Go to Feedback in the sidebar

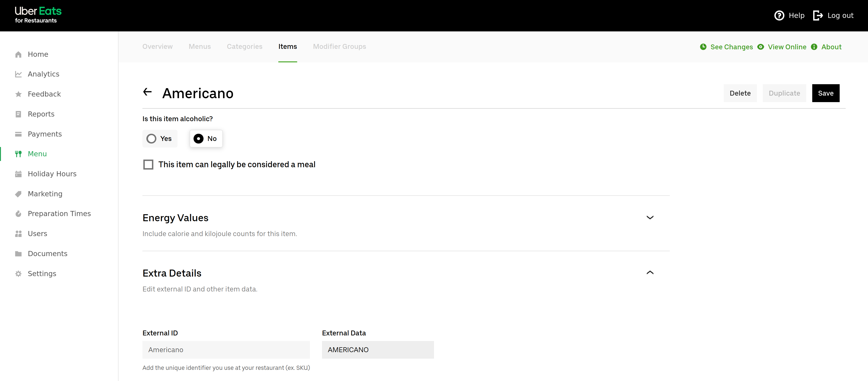(x=44, y=94)
